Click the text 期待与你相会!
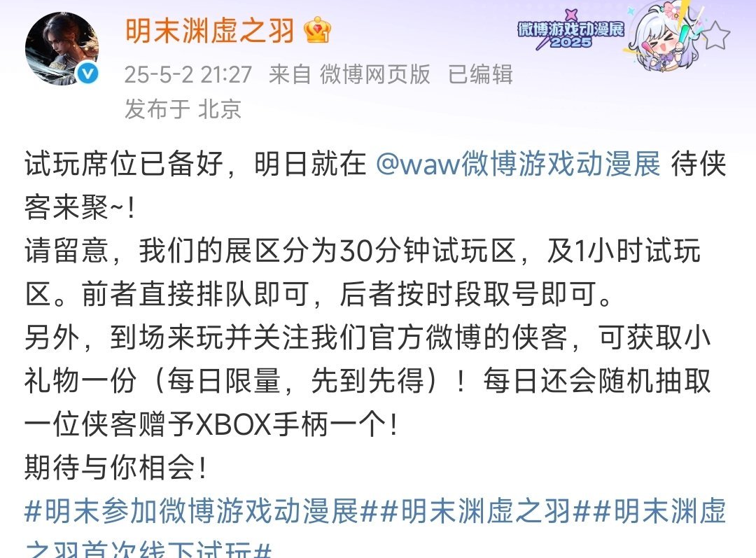The height and width of the screenshot is (558, 756). (115, 467)
